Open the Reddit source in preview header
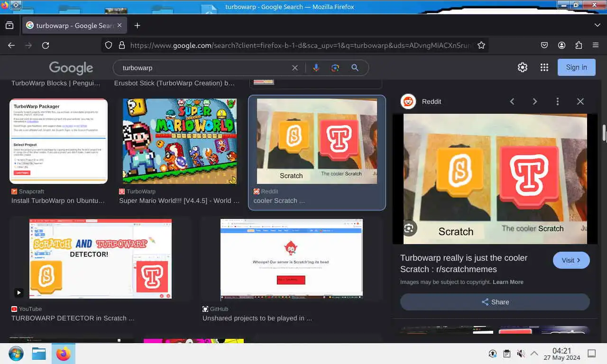607x364 pixels. [x=421, y=101]
